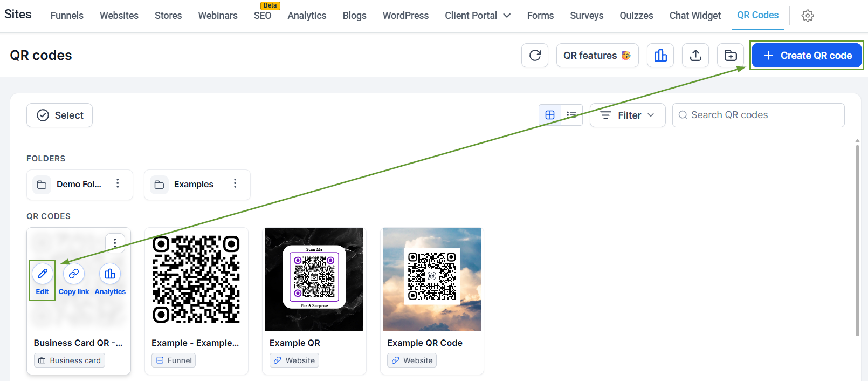Screen dimensions: 868x381
Task: Open the Funnels tab
Action: tap(67, 16)
